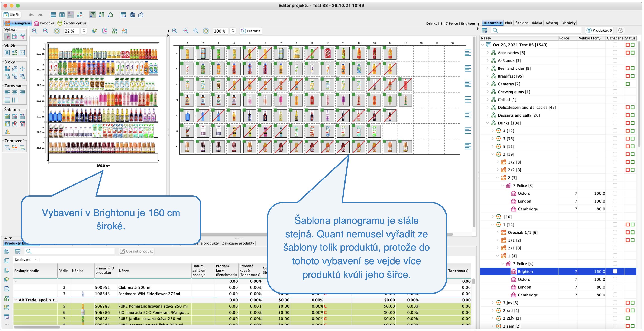Tick Označené checkbox for Oxford 100.0 under 1 [4]
Viewport: 644px width, 331px height.
(615, 279)
